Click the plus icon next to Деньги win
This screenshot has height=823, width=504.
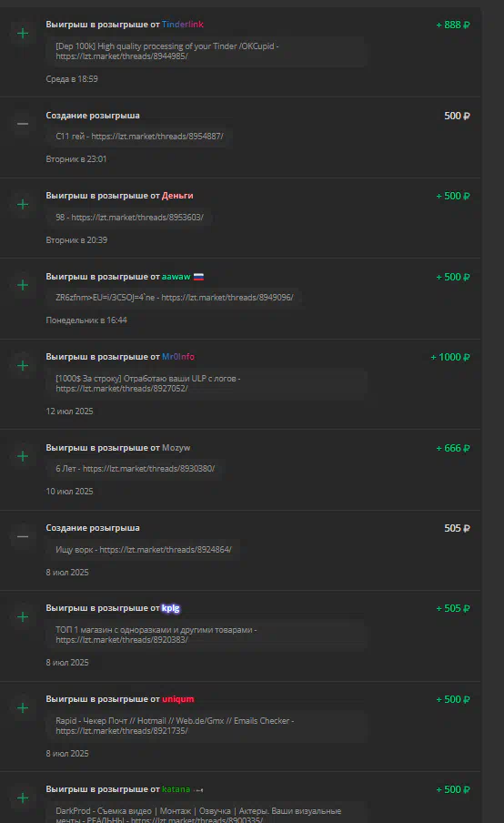point(23,204)
